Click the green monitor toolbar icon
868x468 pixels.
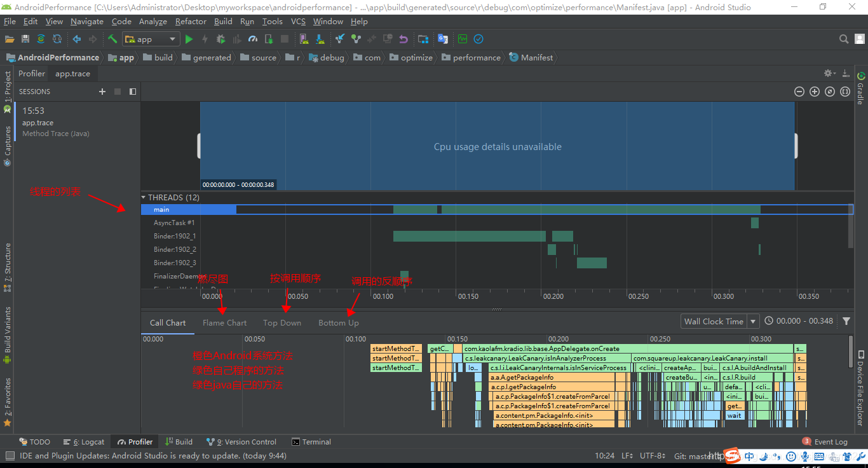(x=463, y=39)
